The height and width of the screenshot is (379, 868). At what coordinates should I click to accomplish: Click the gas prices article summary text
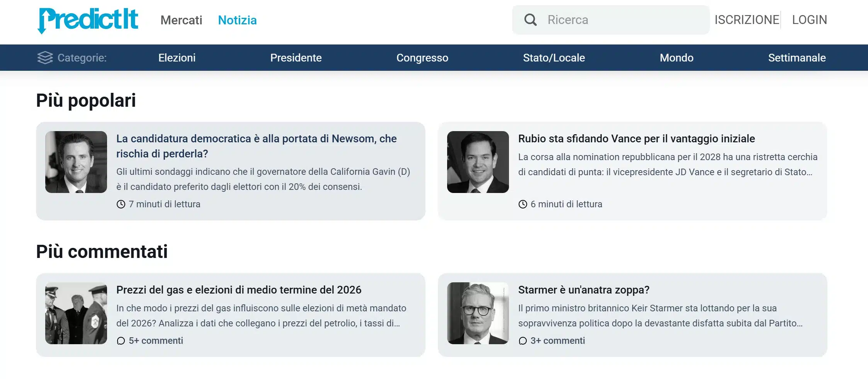[261, 316]
